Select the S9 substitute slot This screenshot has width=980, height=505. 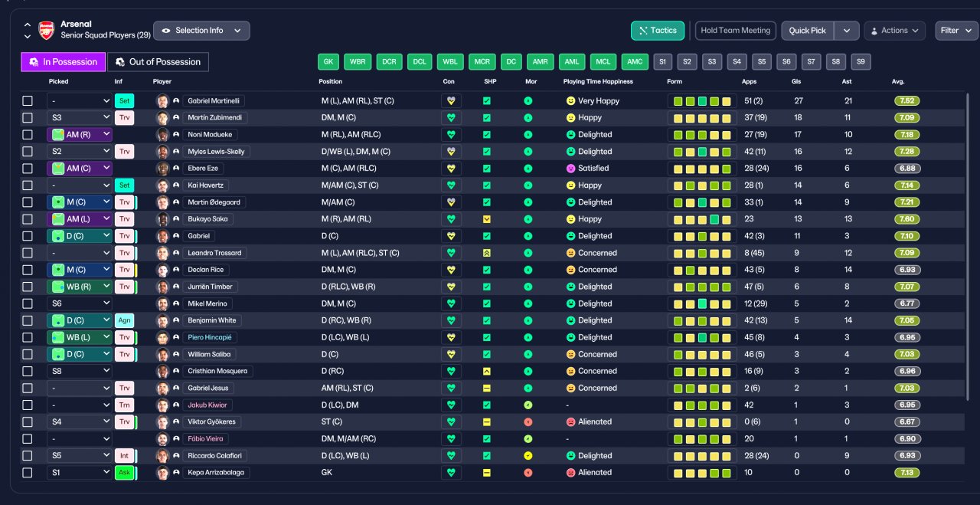pyautogui.click(x=860, y=62)
